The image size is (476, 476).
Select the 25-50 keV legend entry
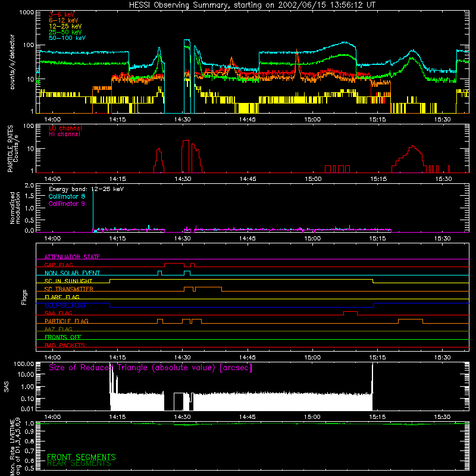65,32
